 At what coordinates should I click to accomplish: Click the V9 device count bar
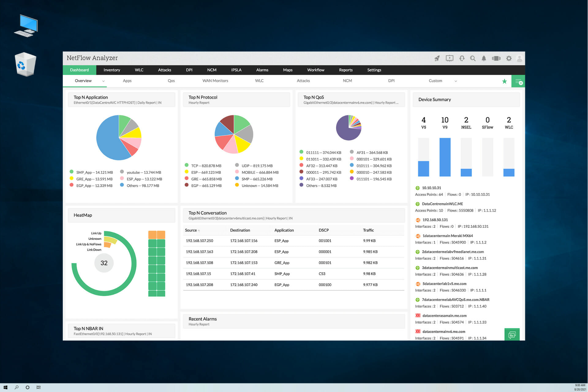(445, 157)
